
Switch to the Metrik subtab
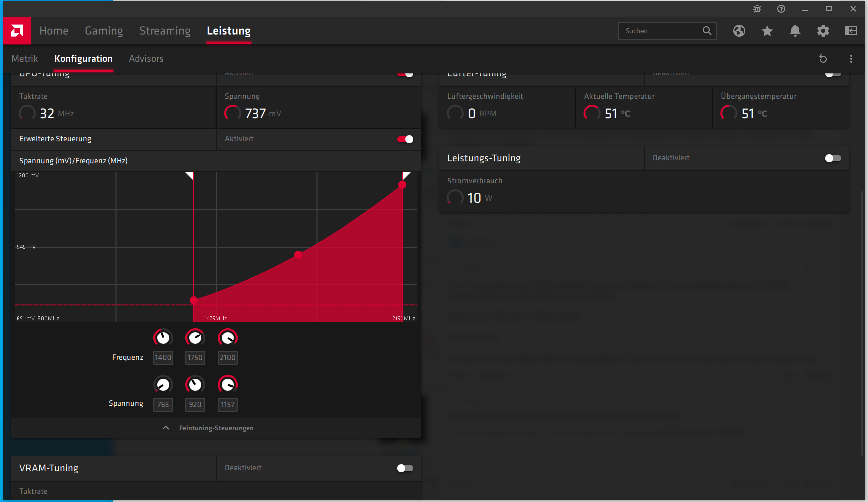[x=25, y=59]
